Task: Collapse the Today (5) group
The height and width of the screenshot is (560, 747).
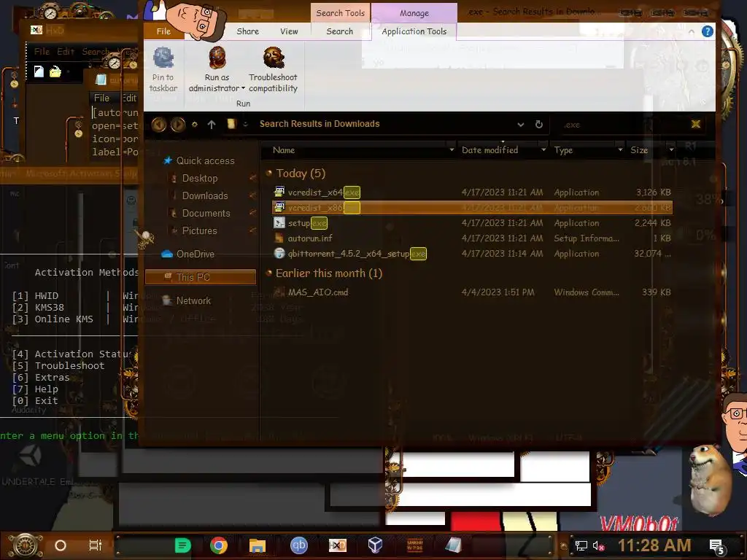Action: 269,173
